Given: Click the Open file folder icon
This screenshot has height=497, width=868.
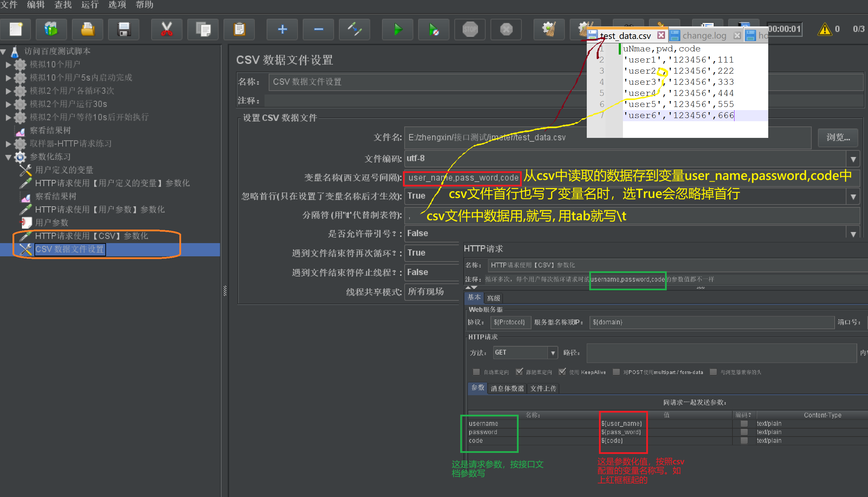Looking at the screenshot, I should pyautogui.click(x=87, y=29).
